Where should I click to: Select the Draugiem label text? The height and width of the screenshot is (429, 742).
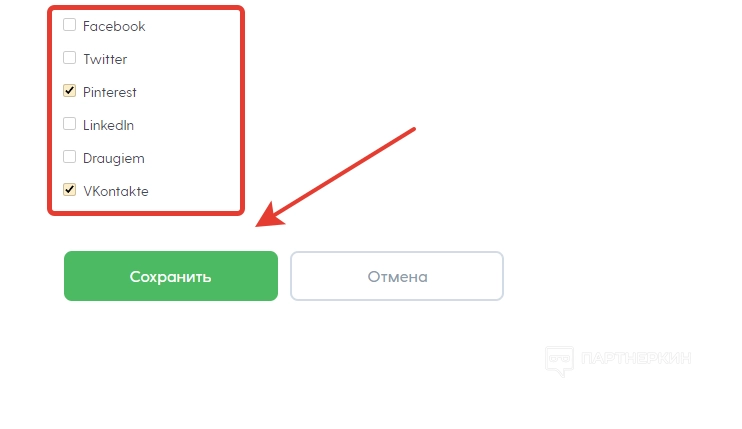pos(114,158)
